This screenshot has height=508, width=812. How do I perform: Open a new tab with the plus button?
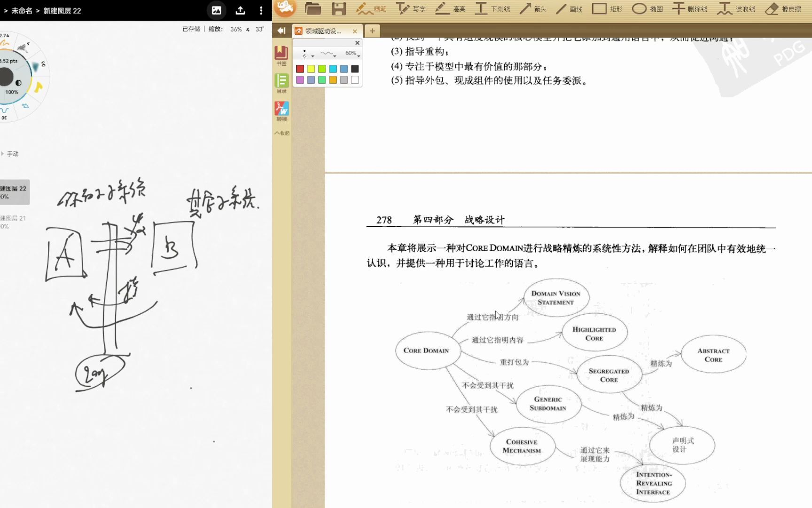pos(372,31)
